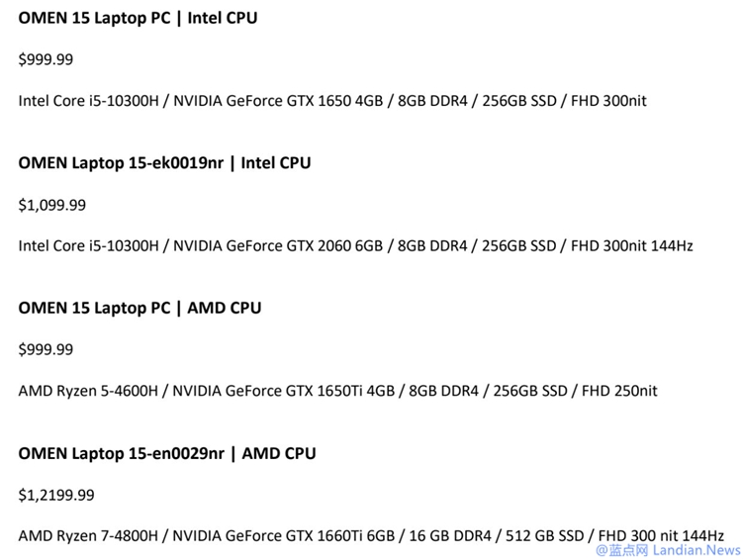Viewport: 743px width, 560px height.
Task: Select the 'OMEN 15 Laptop PC | AMD CPU' heading
Action: (139, 308)
